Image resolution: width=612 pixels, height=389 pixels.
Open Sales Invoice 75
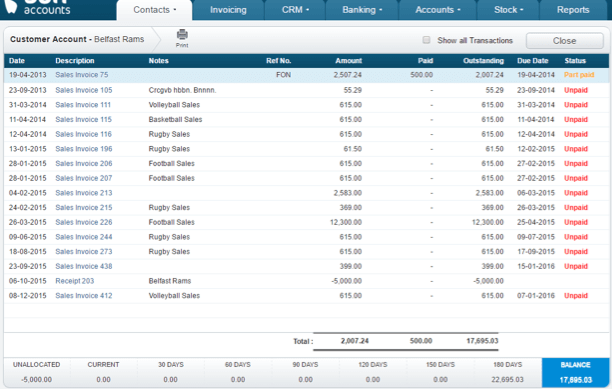click(82, 75)
